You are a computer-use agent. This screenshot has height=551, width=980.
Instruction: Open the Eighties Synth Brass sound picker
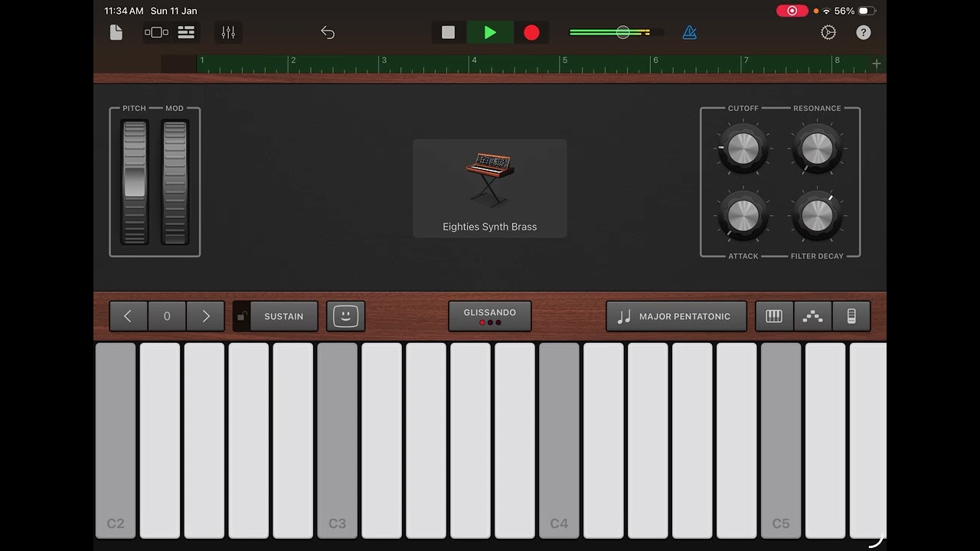click(490, 188)
